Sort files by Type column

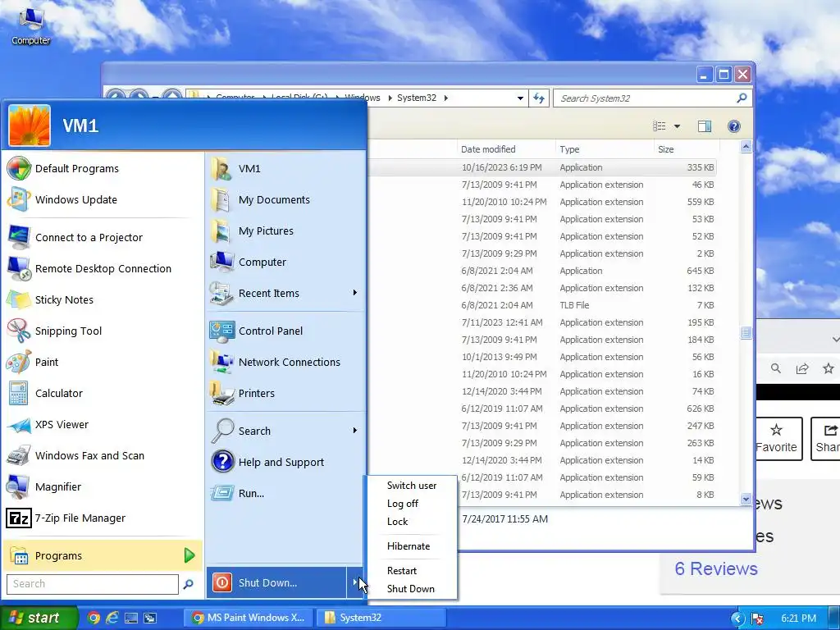coord(605,149)
